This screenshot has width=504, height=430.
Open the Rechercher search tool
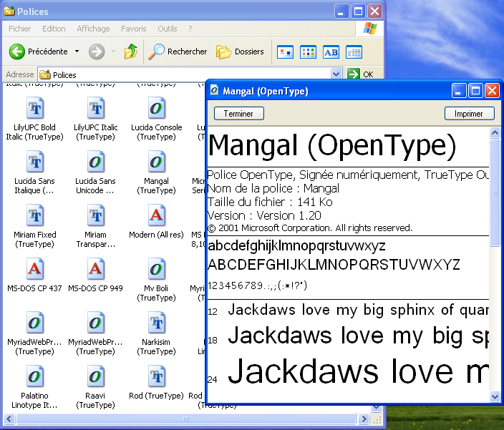(x=178, y=52)
